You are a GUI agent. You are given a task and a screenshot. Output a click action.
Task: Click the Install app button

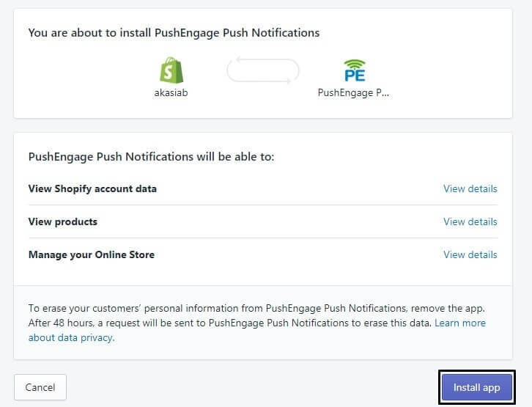point(476,387)
